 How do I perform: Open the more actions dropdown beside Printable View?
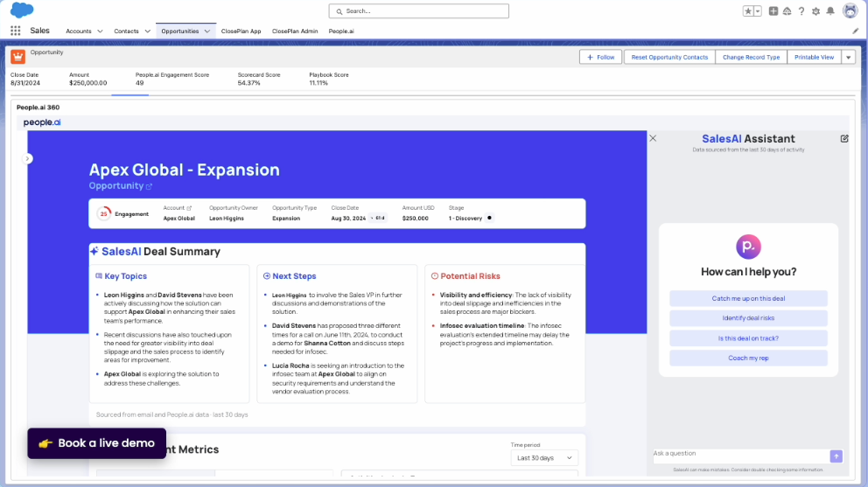848,57
